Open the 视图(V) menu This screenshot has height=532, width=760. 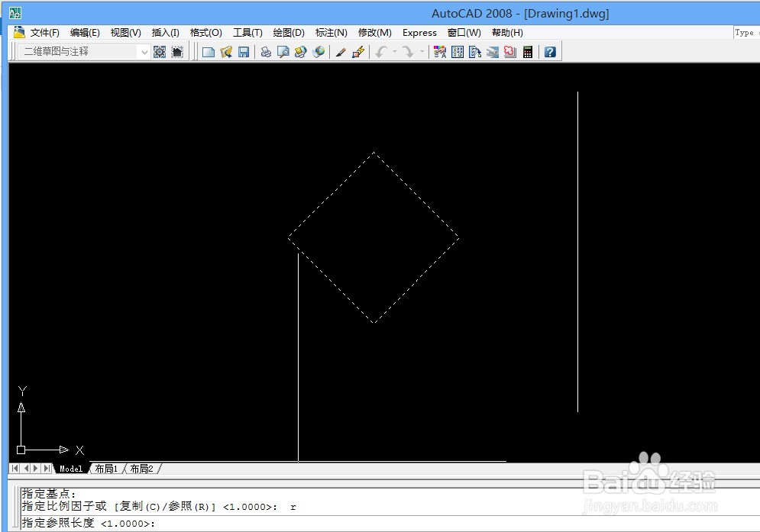click(125, 33)
